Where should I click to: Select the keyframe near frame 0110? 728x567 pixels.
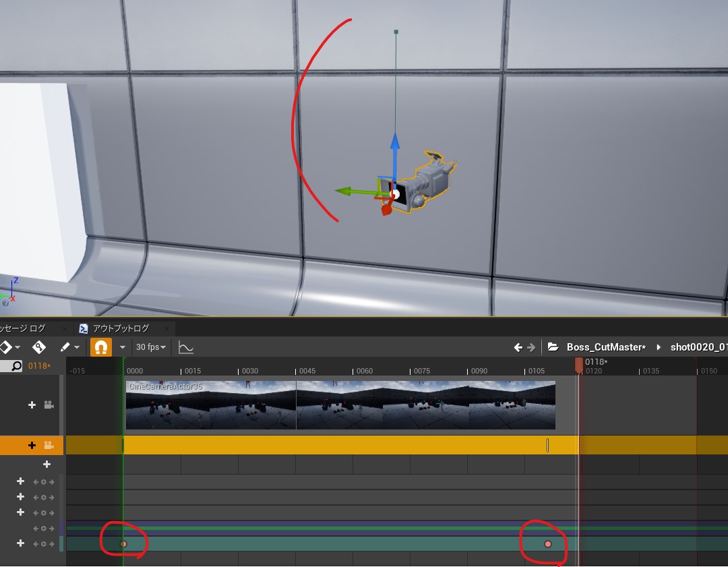tap(548, 544)
